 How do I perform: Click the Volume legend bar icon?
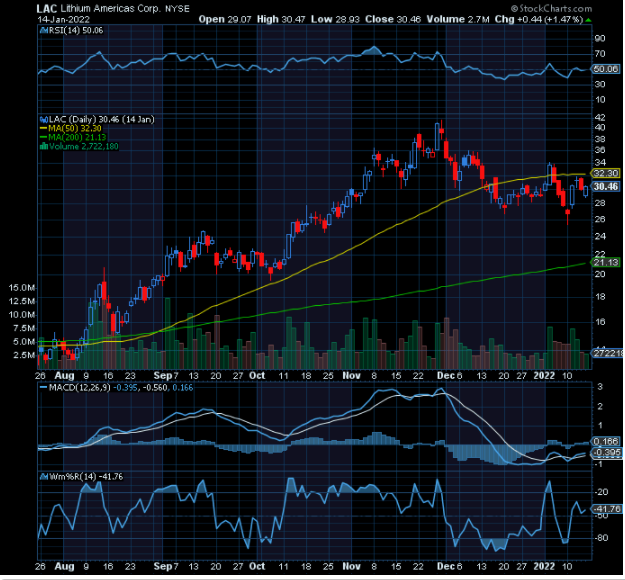pos(43,146)
